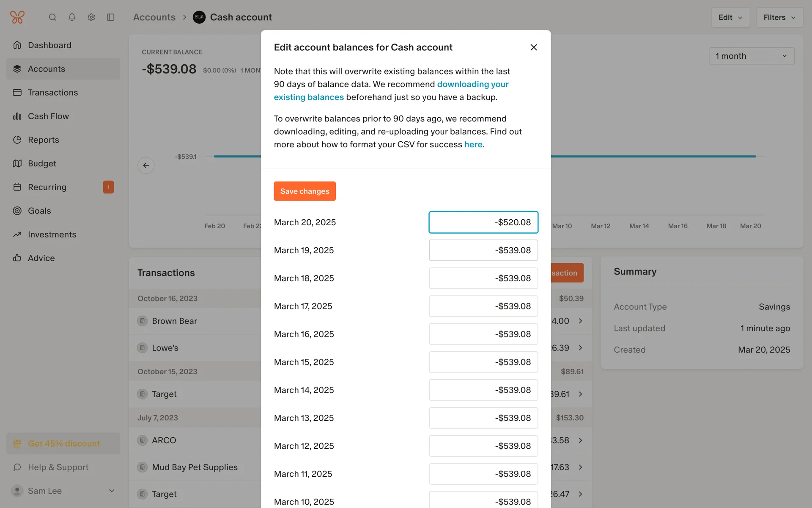The height and width of the screenshot is (508, 812).
Task: Click the app logo icon
Action: pos(17,17)
